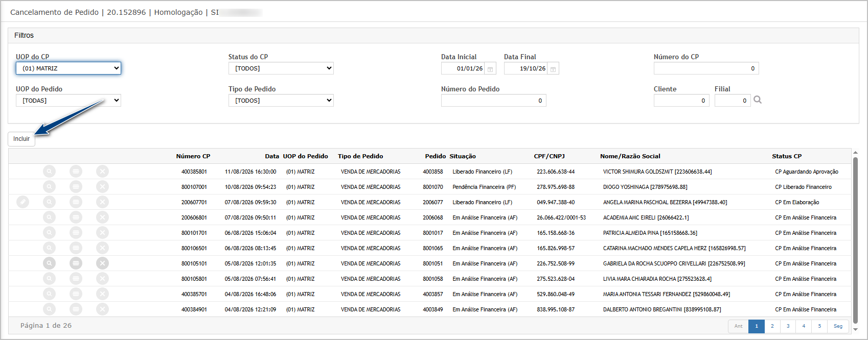Go to page 2 of results

[x=772, y=326]
